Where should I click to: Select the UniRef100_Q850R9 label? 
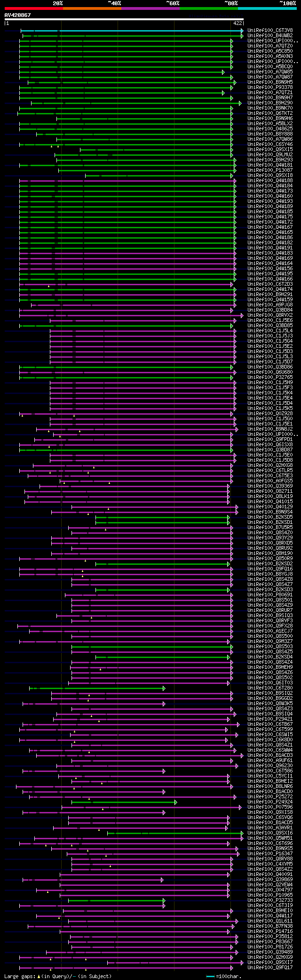pos(270,559)
